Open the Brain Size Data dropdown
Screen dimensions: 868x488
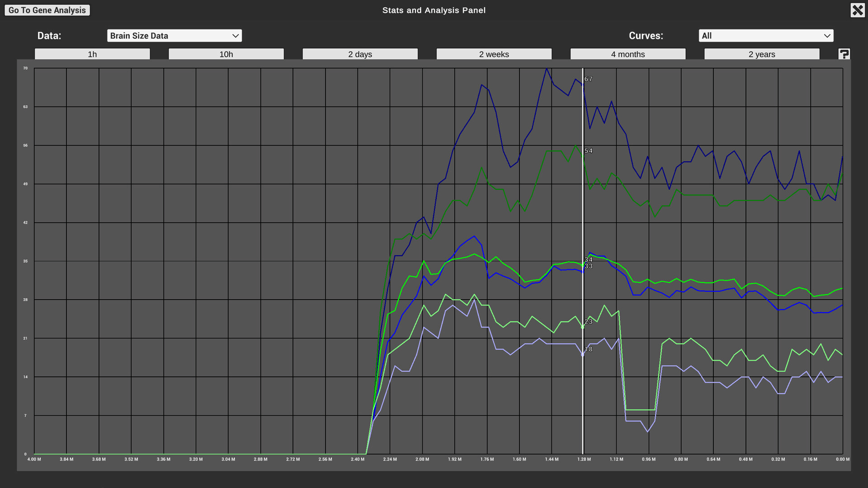174,36
